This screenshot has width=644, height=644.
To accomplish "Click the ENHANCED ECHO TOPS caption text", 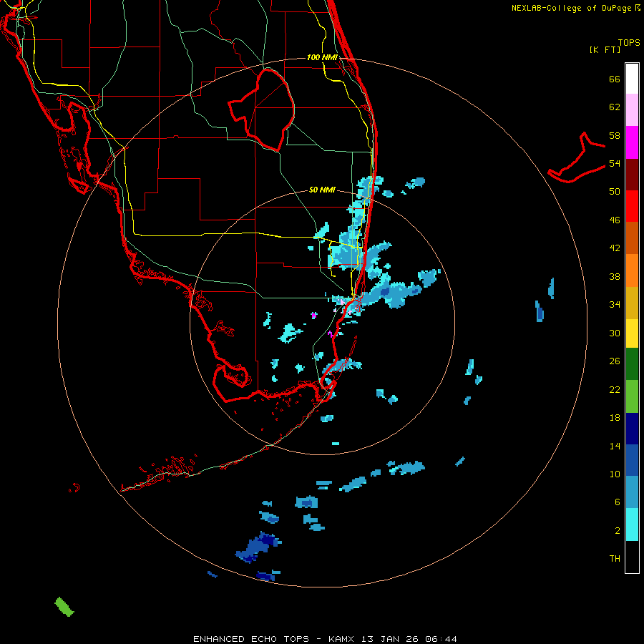I will click(251, 639).
